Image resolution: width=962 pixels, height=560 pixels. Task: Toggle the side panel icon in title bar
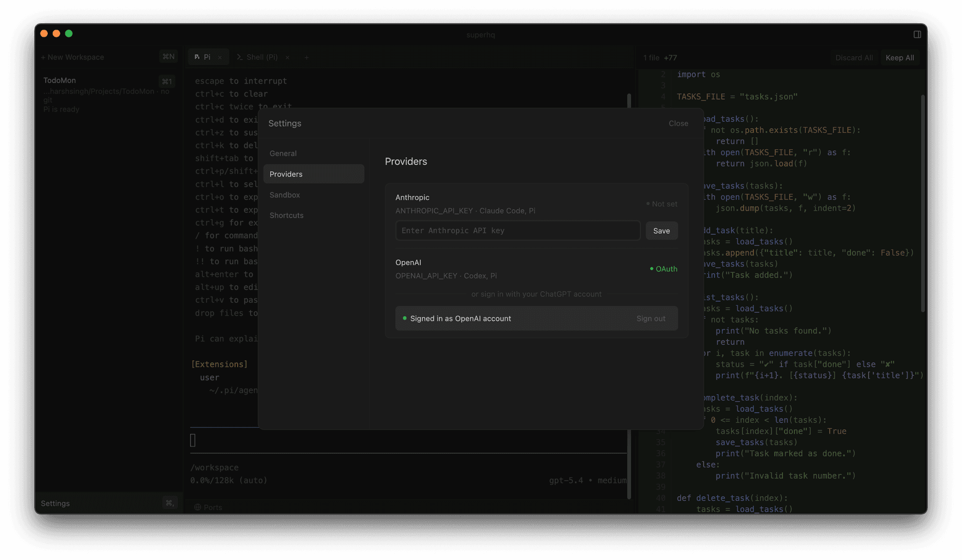tap(917, 34)
